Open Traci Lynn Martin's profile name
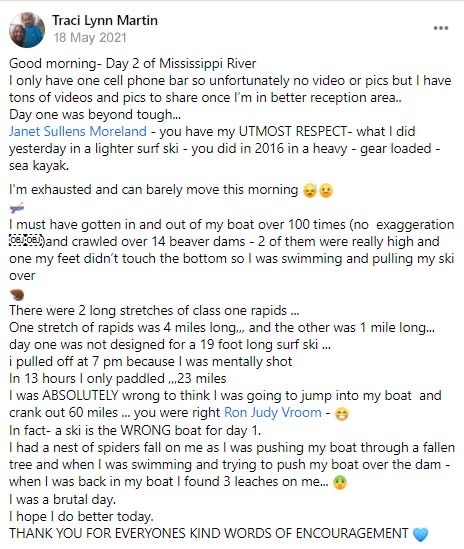Image resolution: width=464 pixels, height=549 pixels. (x=105, y=21)
